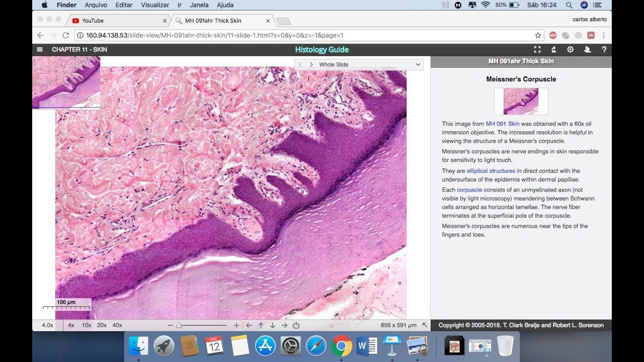Close the MH 091ahr Thick Skin tab
644x362 pixels.
(268, 21)
